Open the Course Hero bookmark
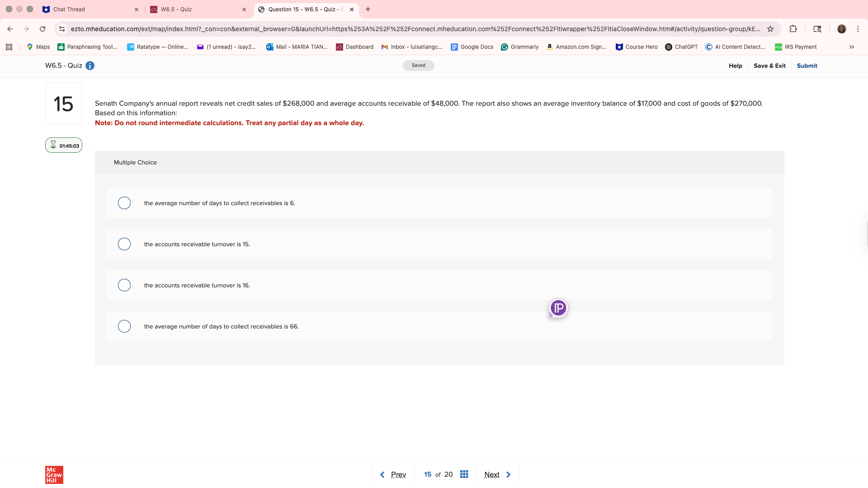 click(x=636, y=47)
